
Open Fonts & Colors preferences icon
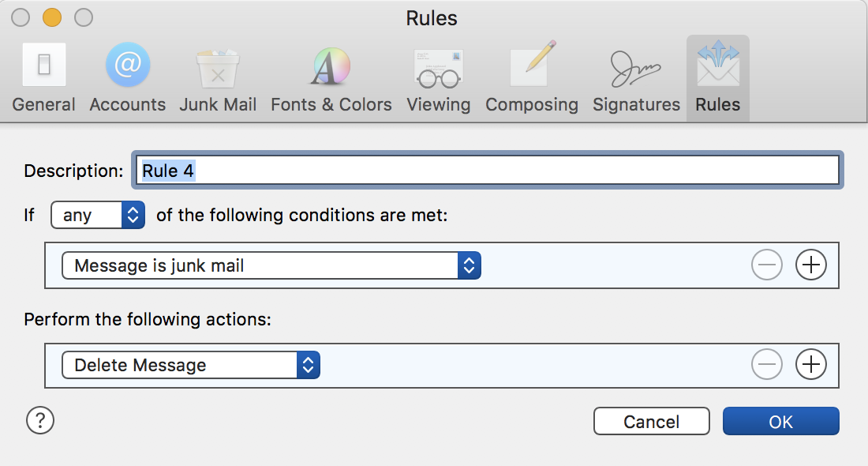(331, 66)
